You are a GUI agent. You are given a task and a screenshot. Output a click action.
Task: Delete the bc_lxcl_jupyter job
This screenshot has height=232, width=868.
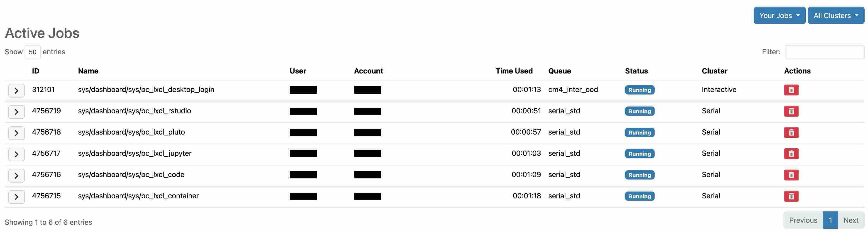791,154
